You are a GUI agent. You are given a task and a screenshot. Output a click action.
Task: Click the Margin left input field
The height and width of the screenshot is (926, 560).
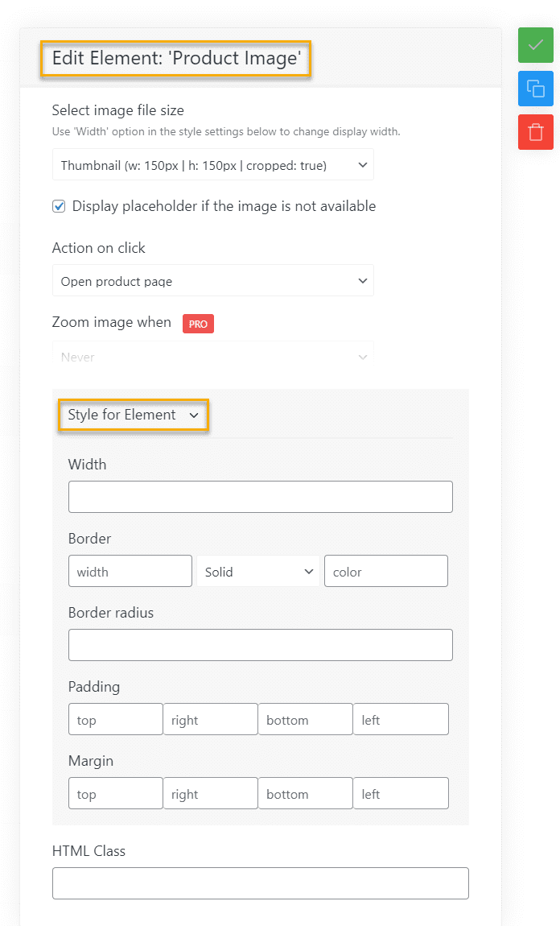[401, 793]
